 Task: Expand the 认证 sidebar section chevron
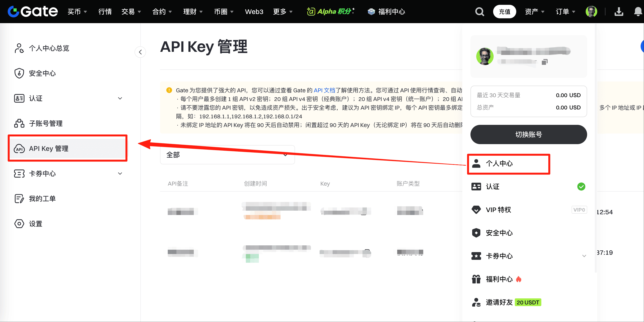click(x=120, y=98)
